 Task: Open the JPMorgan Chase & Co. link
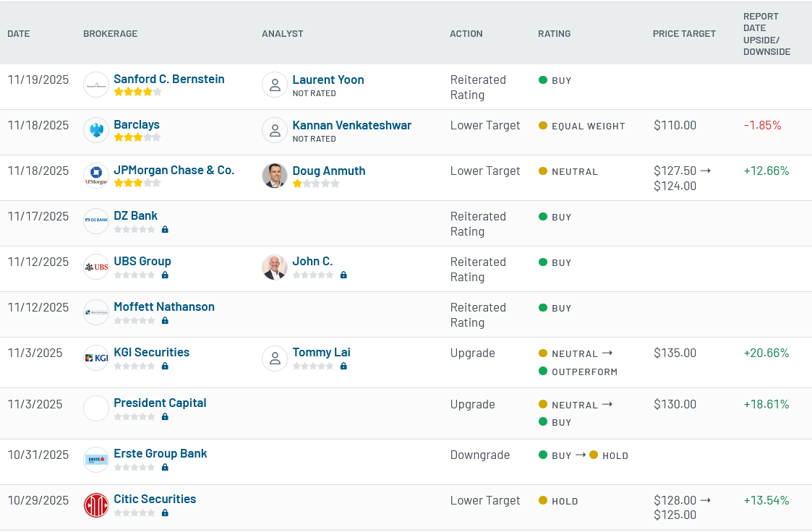174,171
